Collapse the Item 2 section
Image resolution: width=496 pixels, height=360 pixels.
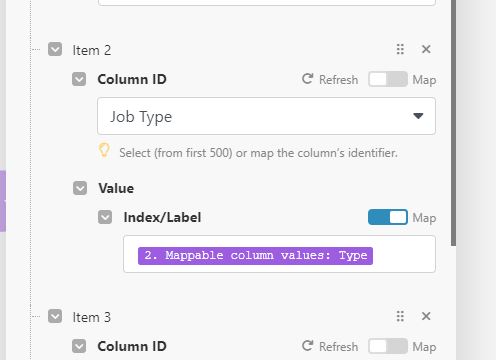click(55, 49)
